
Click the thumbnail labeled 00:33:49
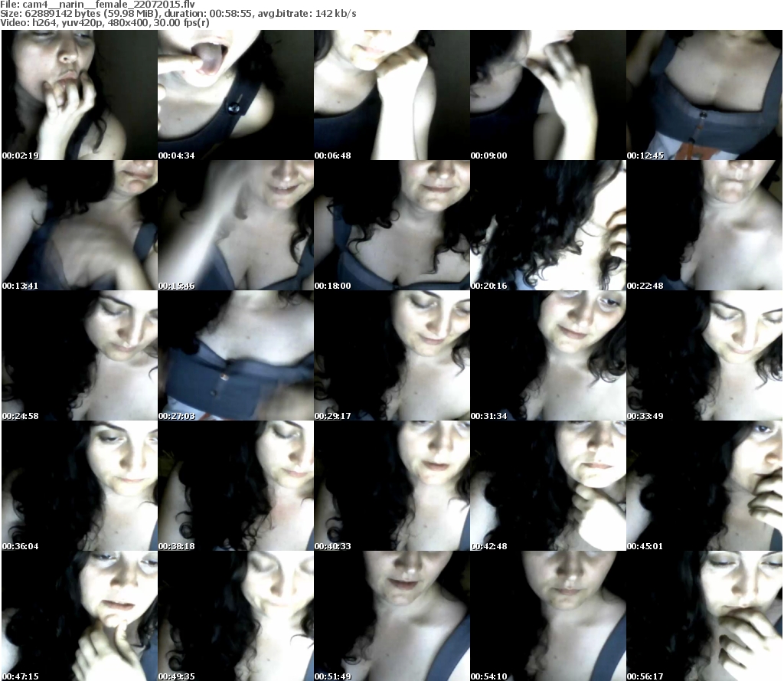[704, 355]
